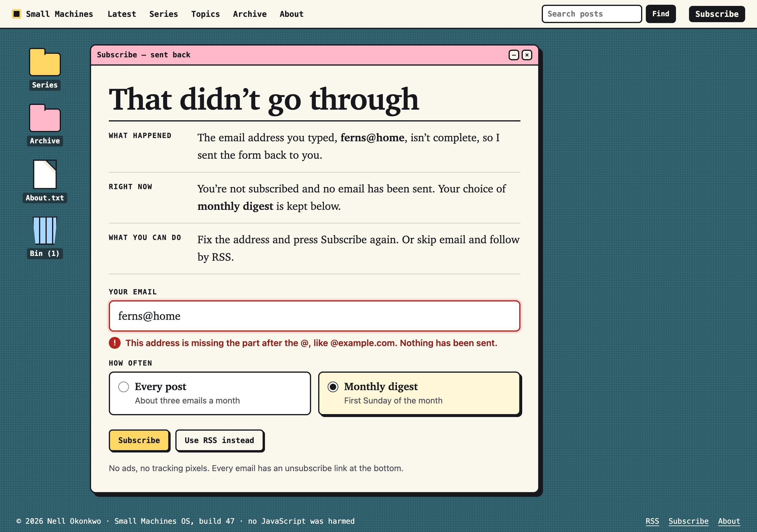Click 'About three emails a month' text

(187, 400)
